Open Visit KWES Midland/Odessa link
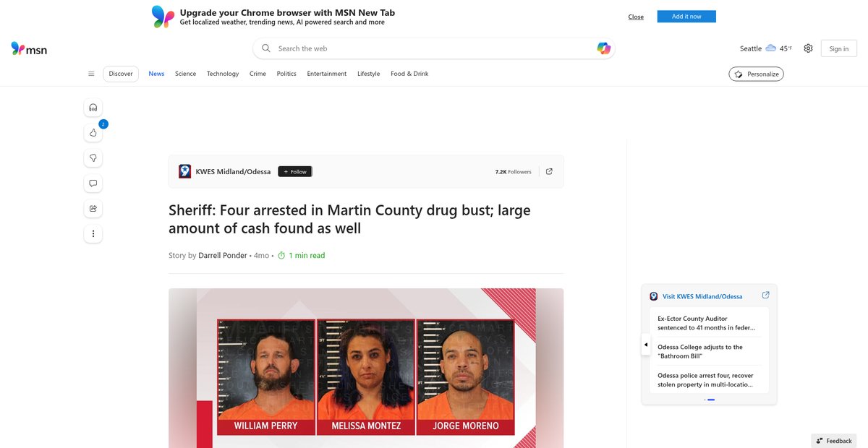Viewport: 868px width, 448px height. pos(702,296)
